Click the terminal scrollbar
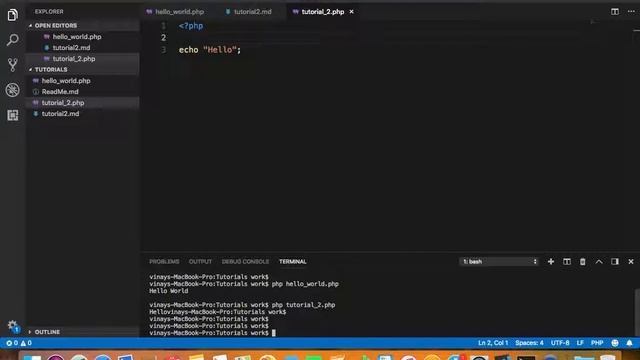640x360 pixels. tap(637, 312)
